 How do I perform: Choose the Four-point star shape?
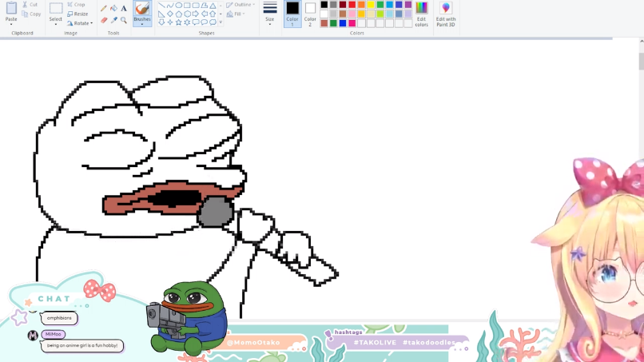click(170, 22)
